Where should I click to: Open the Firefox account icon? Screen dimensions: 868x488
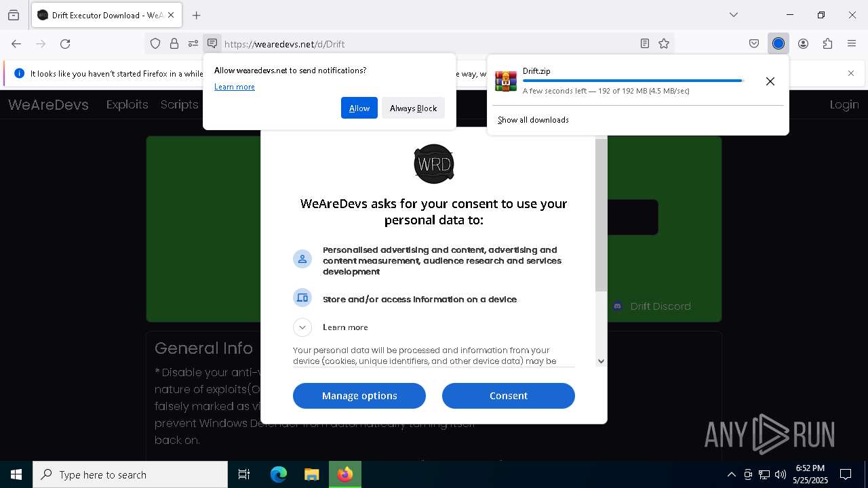point(803,43)
